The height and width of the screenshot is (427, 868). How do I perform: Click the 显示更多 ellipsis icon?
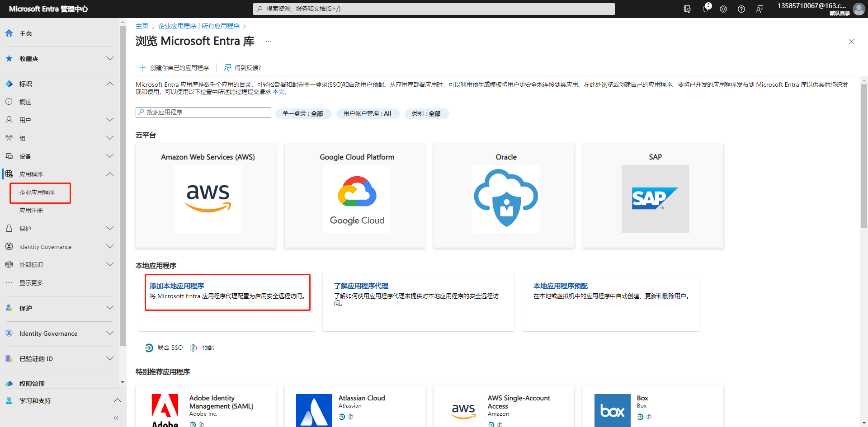click(x=9, y=282)
